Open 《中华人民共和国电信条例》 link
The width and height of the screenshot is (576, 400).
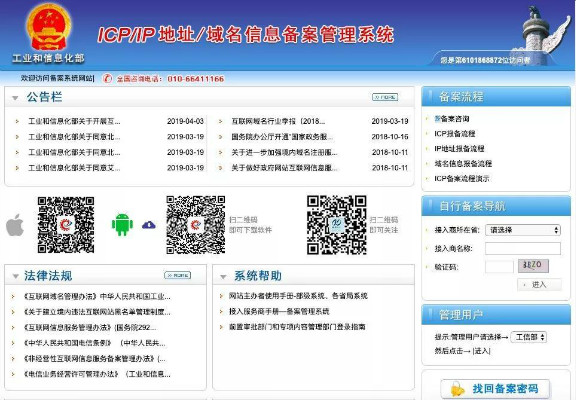tap(94, 343)
